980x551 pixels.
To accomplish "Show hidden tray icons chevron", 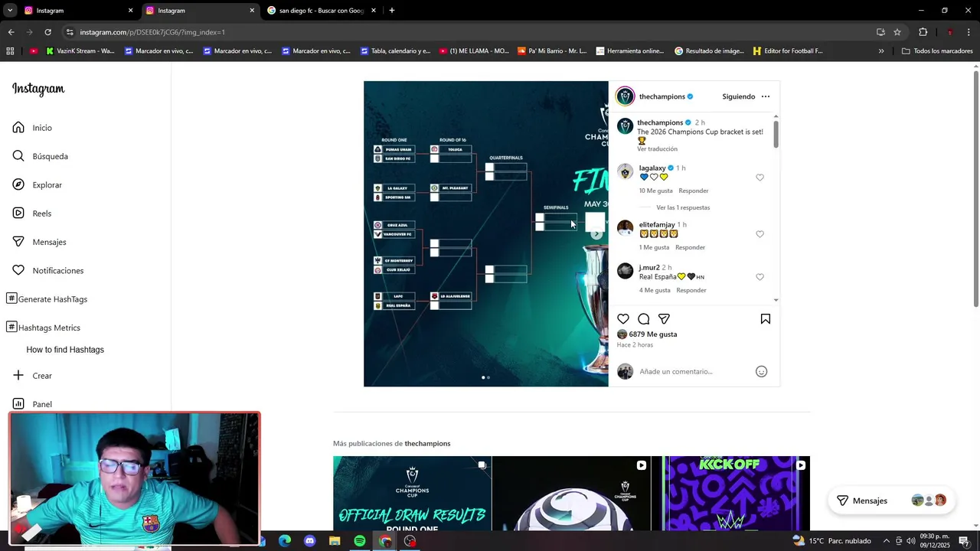I will tap(887, 541).
